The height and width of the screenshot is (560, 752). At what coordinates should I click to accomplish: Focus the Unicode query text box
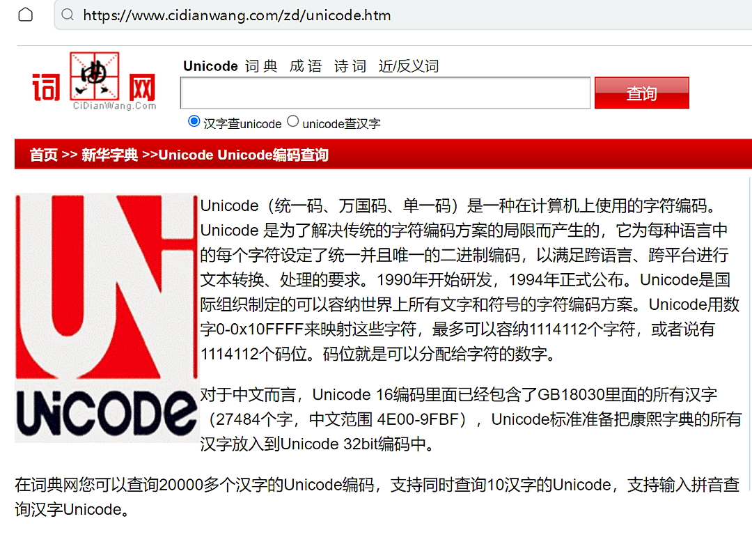click(x=385, y=93)
